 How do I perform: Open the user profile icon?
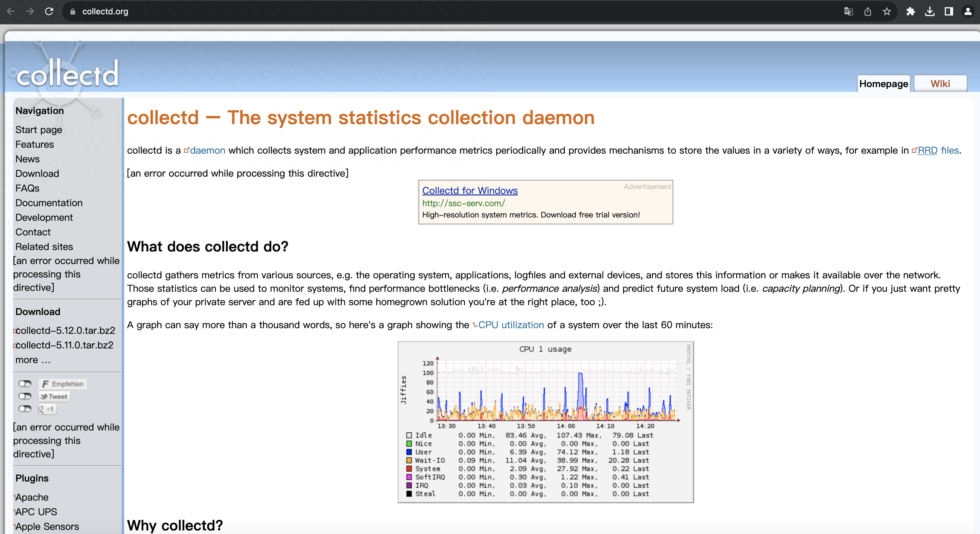[x=967, y=11]
